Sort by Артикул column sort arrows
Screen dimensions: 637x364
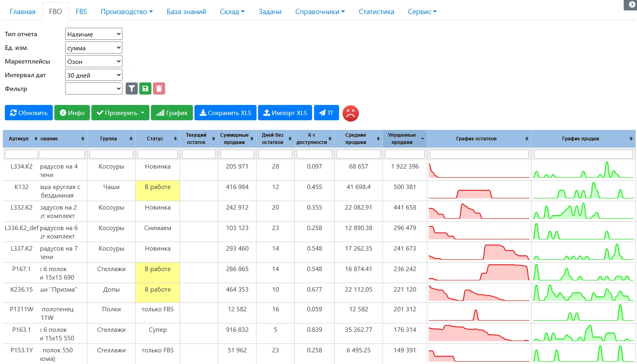point(36,139)
